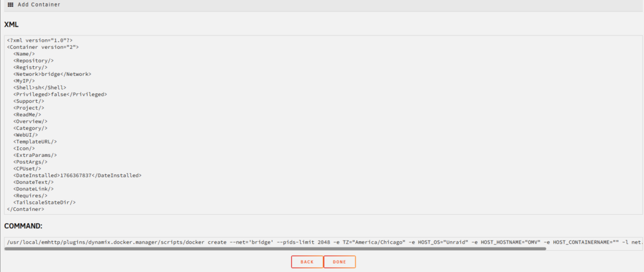Click the DateInstalled 1766367837 line
Viewport: 644px width, 272px height.
(77, 175)
